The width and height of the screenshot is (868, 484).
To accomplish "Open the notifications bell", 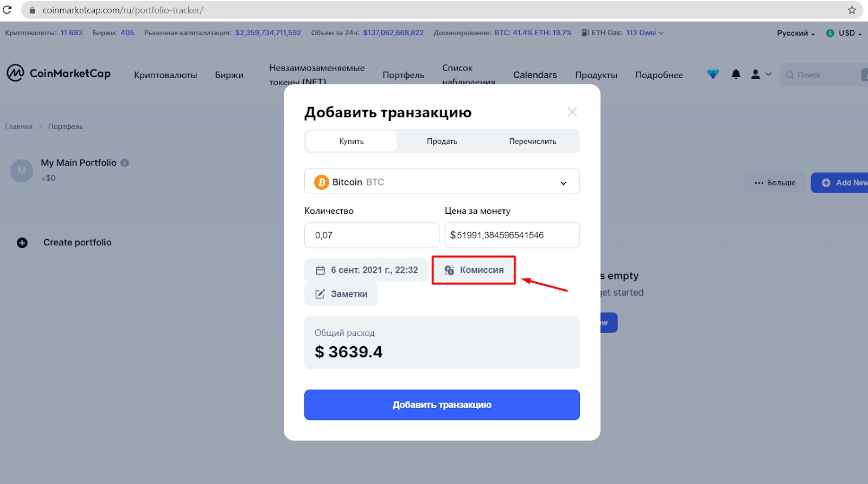I will 736,74.
